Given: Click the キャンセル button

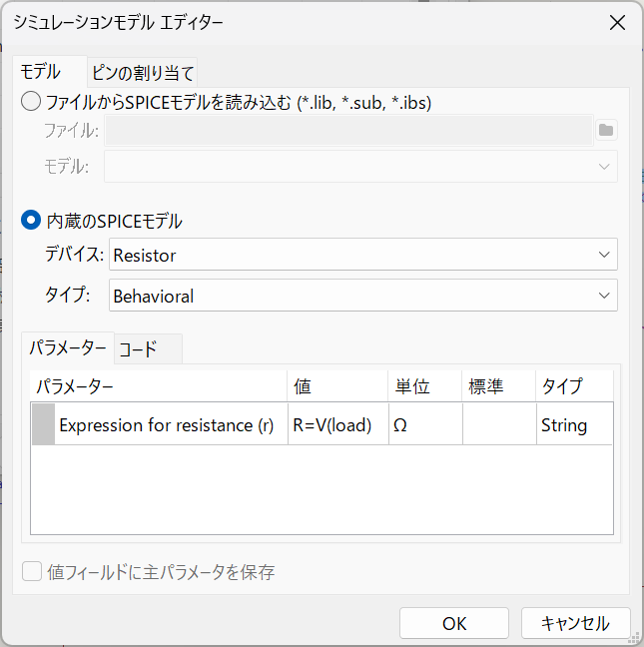Looking at the screenshot, I should coord(575,623).
